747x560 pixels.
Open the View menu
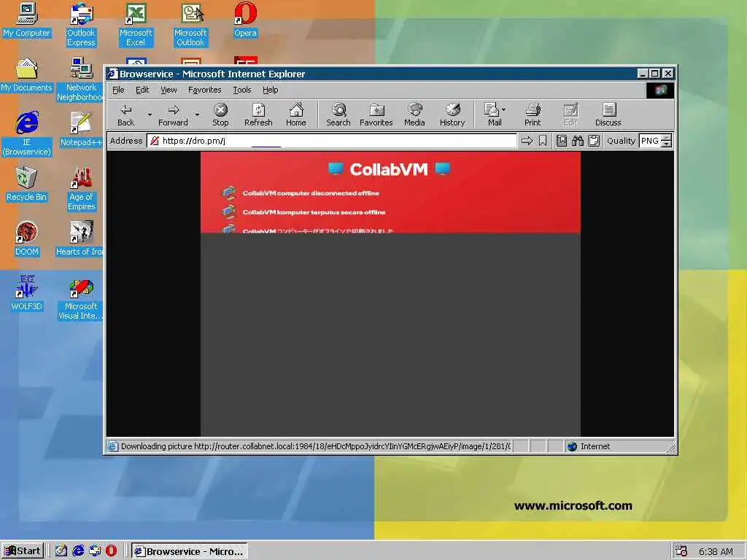tap(169, 90)
